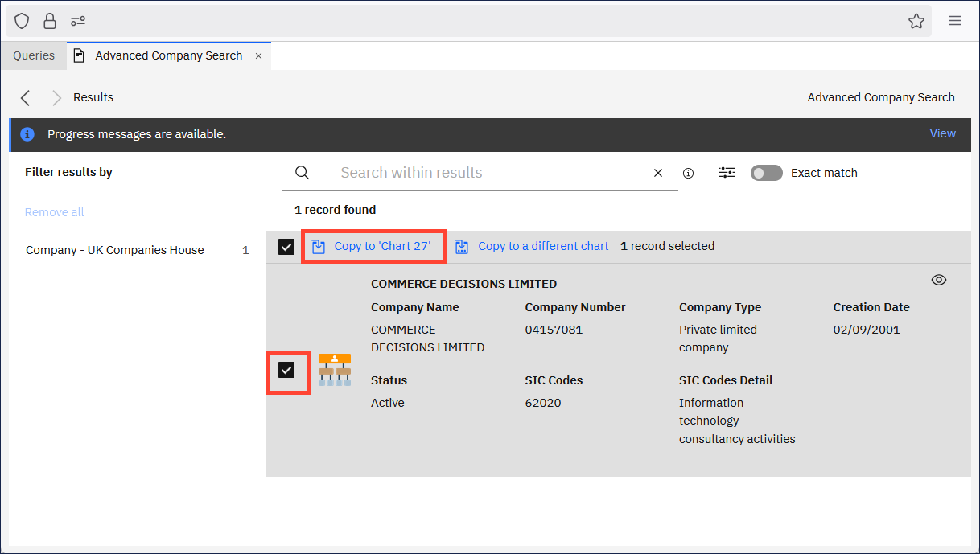Uncheck the COMMERCE DECISIONS LIMITED record checkbox

click(x=286, y=370)
